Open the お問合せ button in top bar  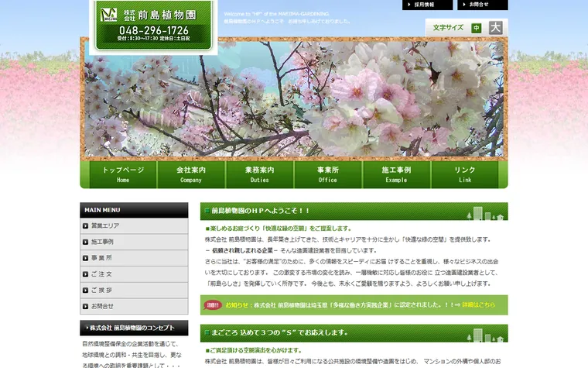point(483,5)
